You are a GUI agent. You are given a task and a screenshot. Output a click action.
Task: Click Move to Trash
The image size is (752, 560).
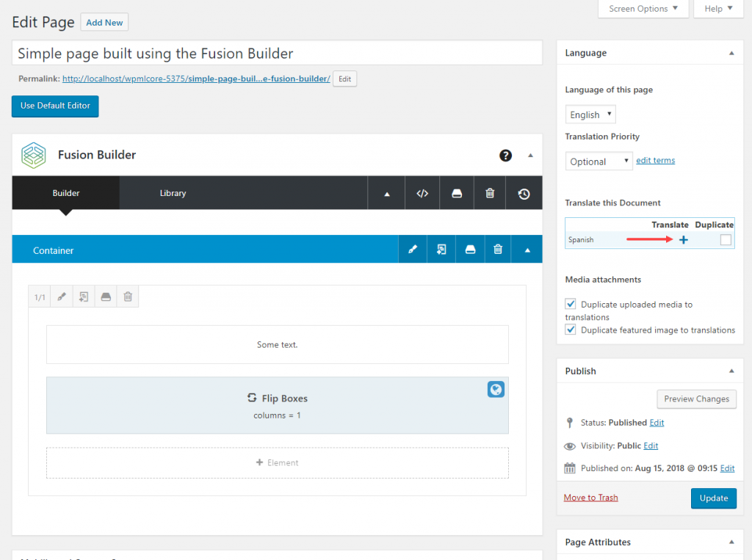point(591,497)
